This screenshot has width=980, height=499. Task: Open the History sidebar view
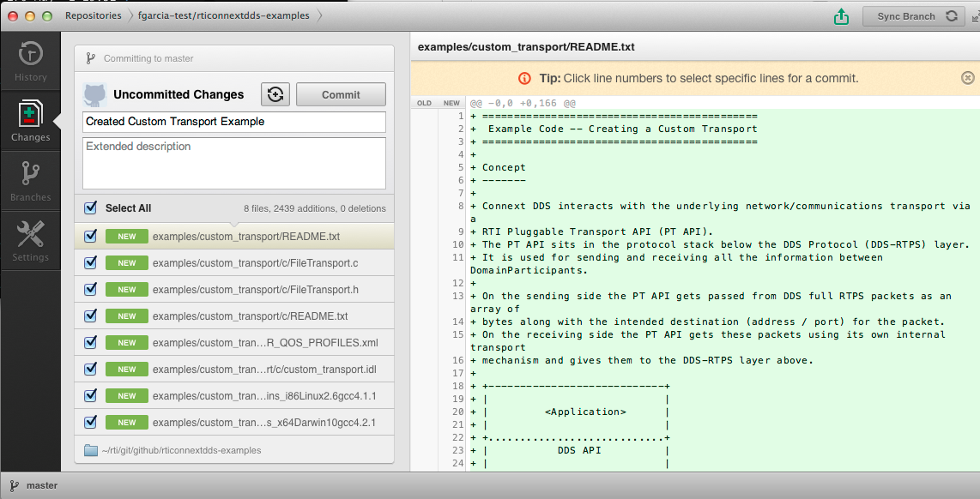coord(30,61)
